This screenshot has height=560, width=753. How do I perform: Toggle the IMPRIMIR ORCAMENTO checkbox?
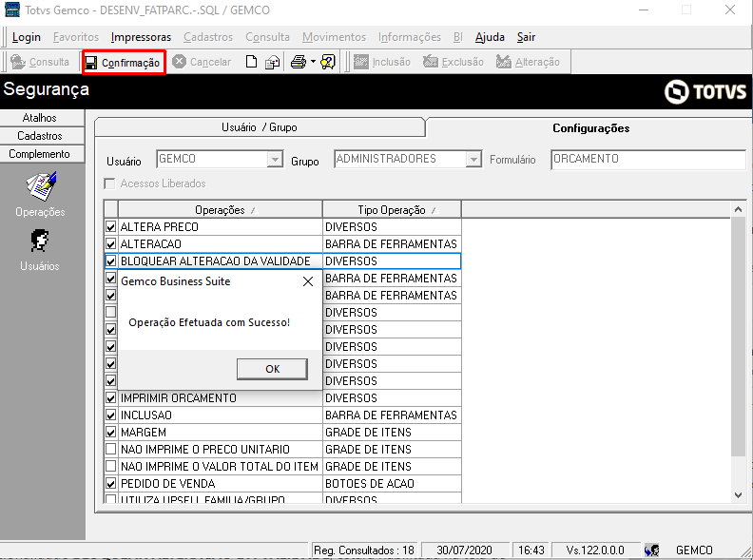point(111,398)
